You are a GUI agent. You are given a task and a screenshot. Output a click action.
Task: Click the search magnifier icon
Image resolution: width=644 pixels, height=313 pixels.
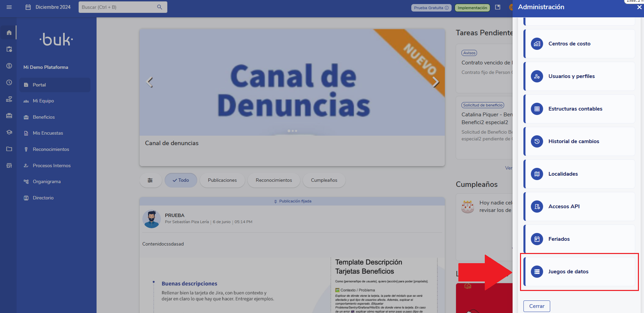click(x=160, y=7)
